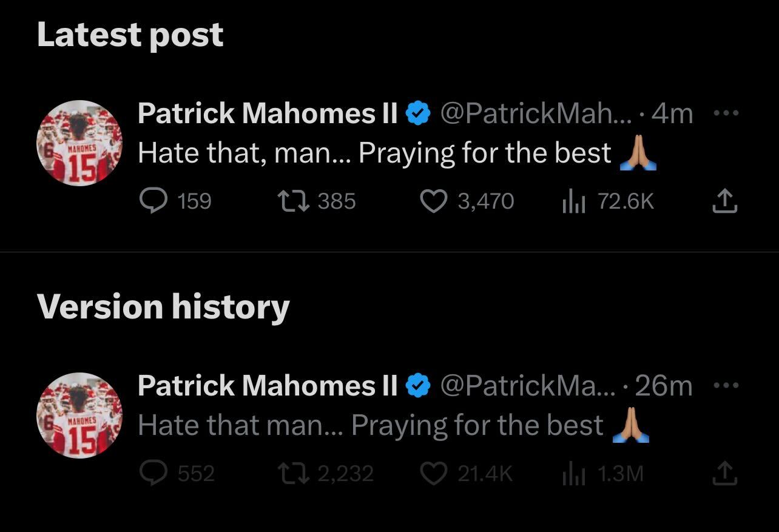Open Patrick Mahomes II name on latest post
This screenshot has height=532, width=779.
[x=268, y=113]
